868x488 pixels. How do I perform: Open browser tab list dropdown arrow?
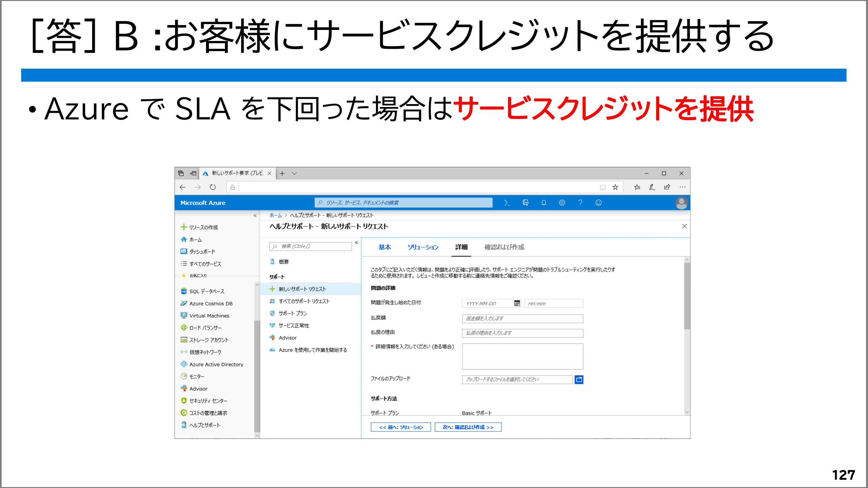coord(294,173)
